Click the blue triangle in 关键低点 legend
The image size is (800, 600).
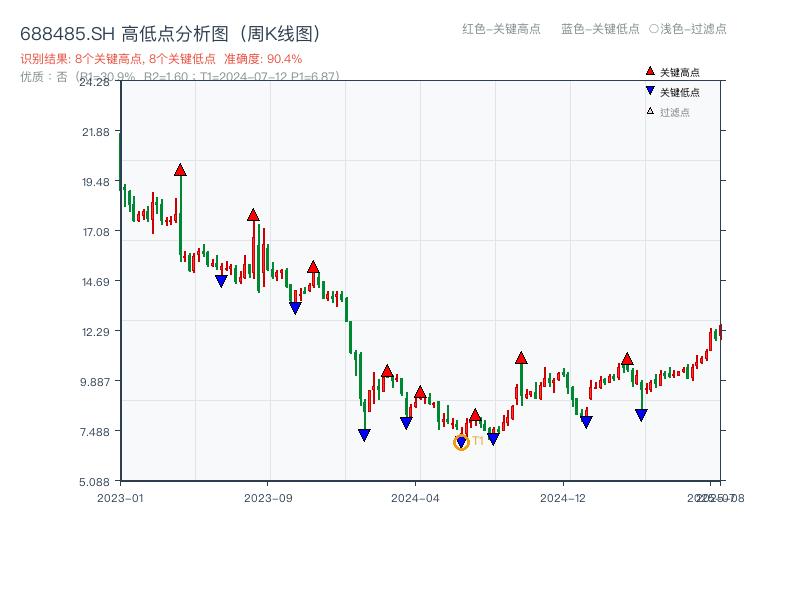(650, 91)
